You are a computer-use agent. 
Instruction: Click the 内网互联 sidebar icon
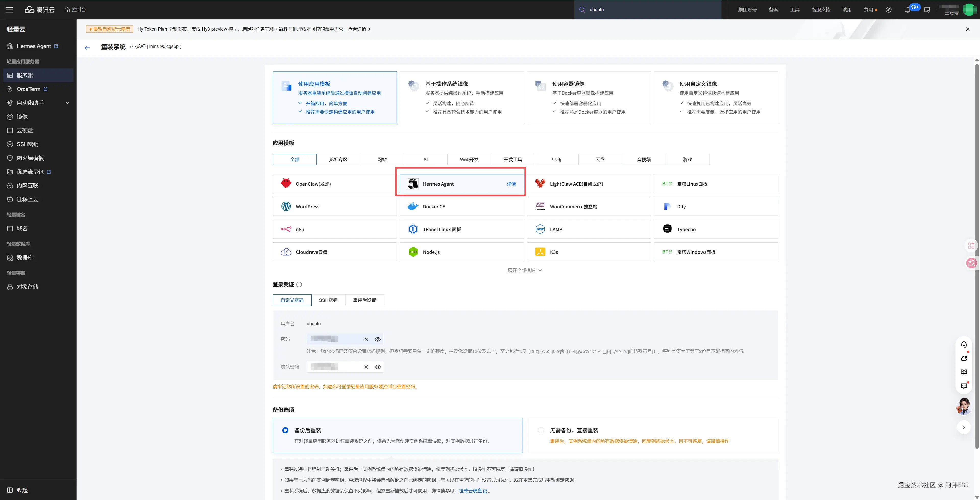10,186
